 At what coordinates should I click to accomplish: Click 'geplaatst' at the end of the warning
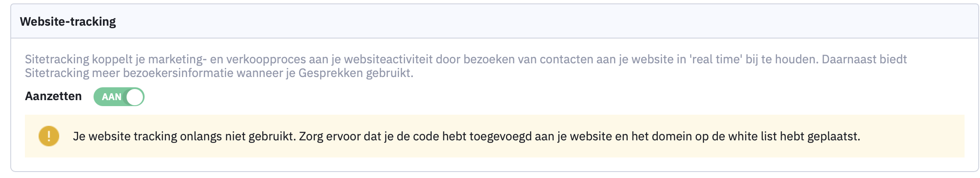click(x=834, y=137)
